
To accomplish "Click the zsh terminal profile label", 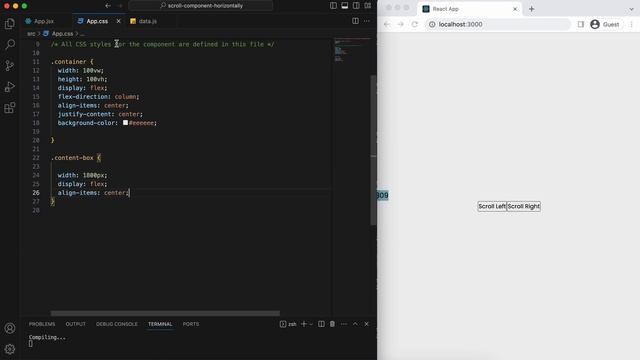I will pyautogui.click(x=288, y=324).
